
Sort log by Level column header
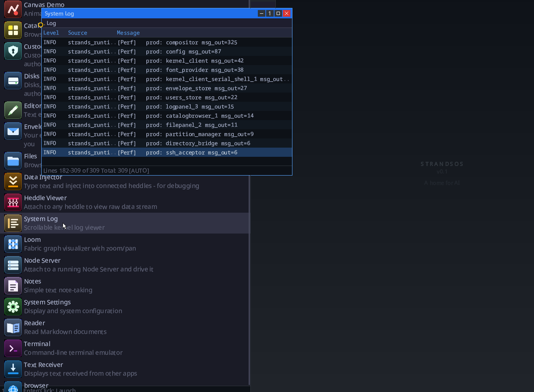(x=51, y=33)
